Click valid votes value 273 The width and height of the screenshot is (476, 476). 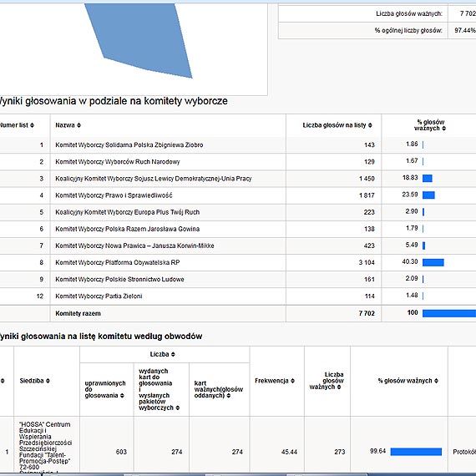tap(340, 452)
